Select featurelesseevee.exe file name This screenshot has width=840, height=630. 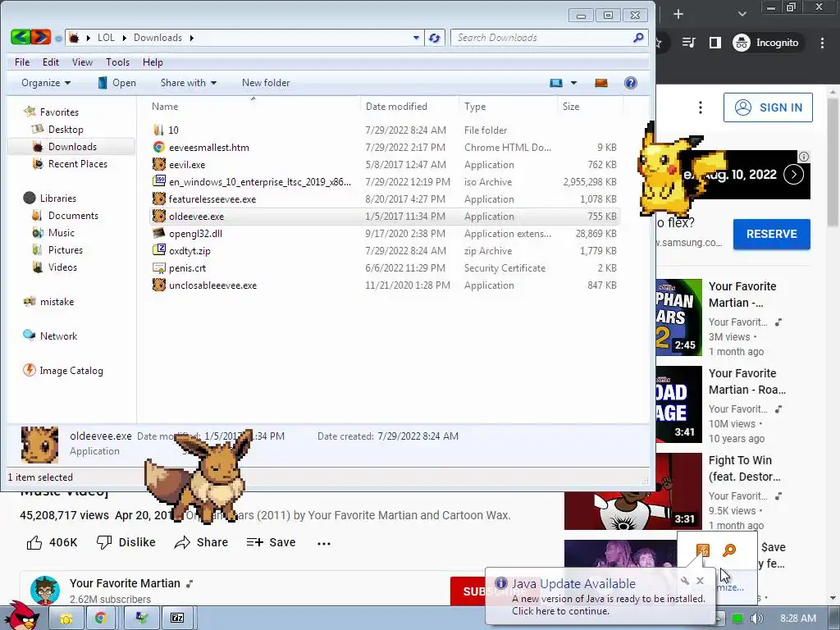pos(212,199)
